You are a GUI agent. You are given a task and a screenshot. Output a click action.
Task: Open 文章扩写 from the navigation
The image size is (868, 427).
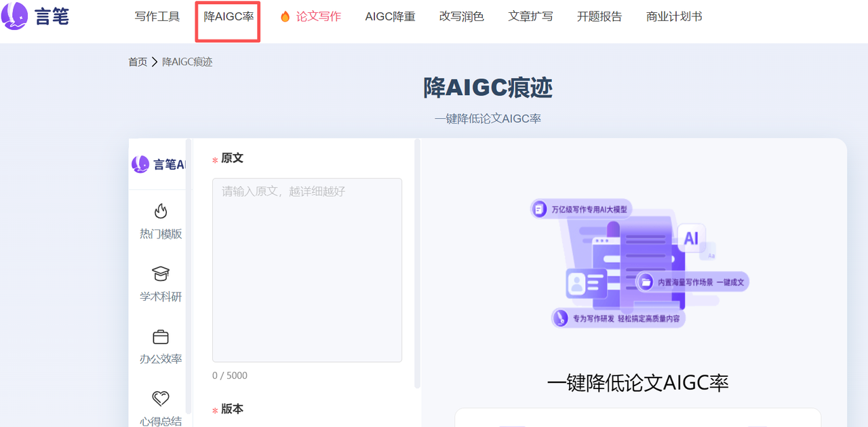(531, 17)
